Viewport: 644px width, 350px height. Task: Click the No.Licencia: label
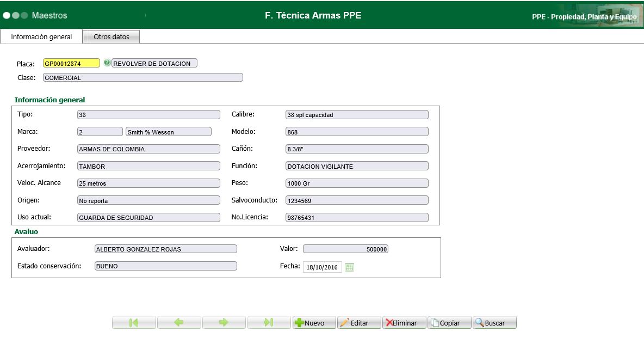[x=250, y=217]
